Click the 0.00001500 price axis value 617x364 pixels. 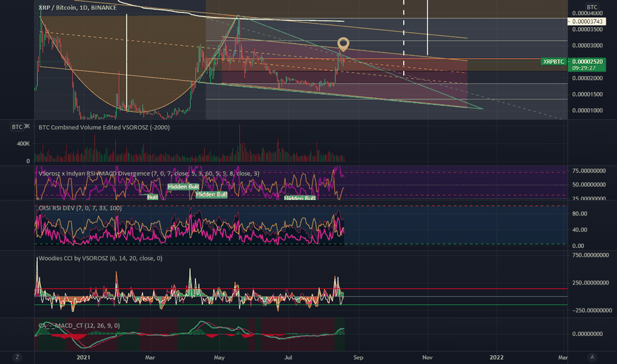(587, 95)
